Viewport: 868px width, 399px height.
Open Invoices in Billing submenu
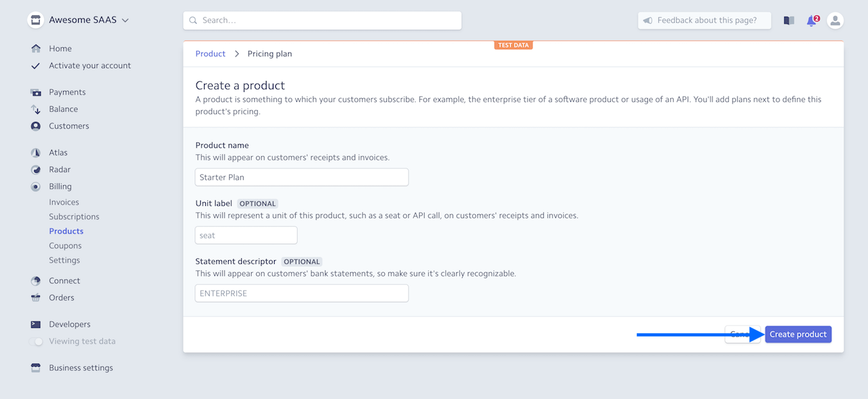click(x=64, y=202)
